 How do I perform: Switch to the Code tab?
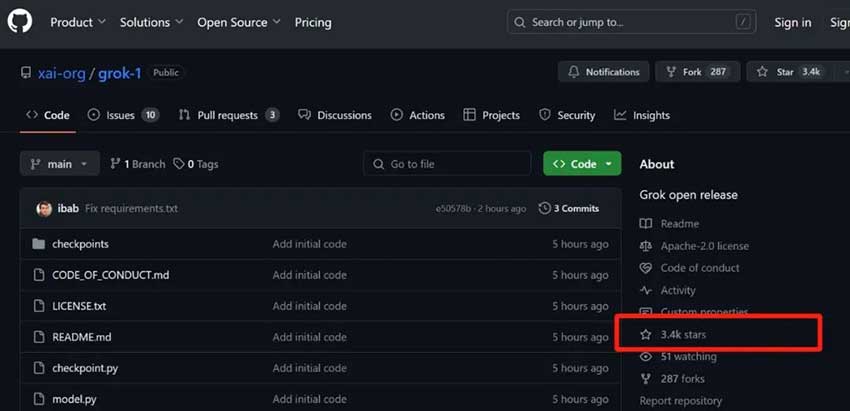coord(48,115)
